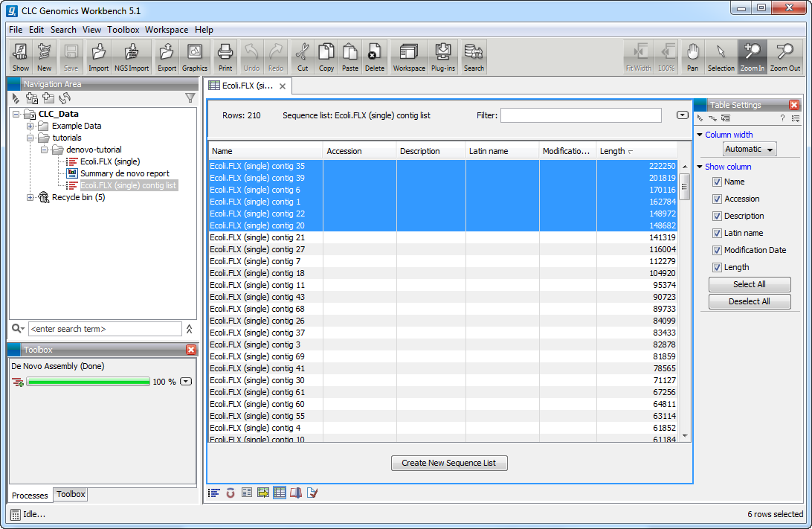
Task: Open the Plug-ins manager
Action: 442,57
